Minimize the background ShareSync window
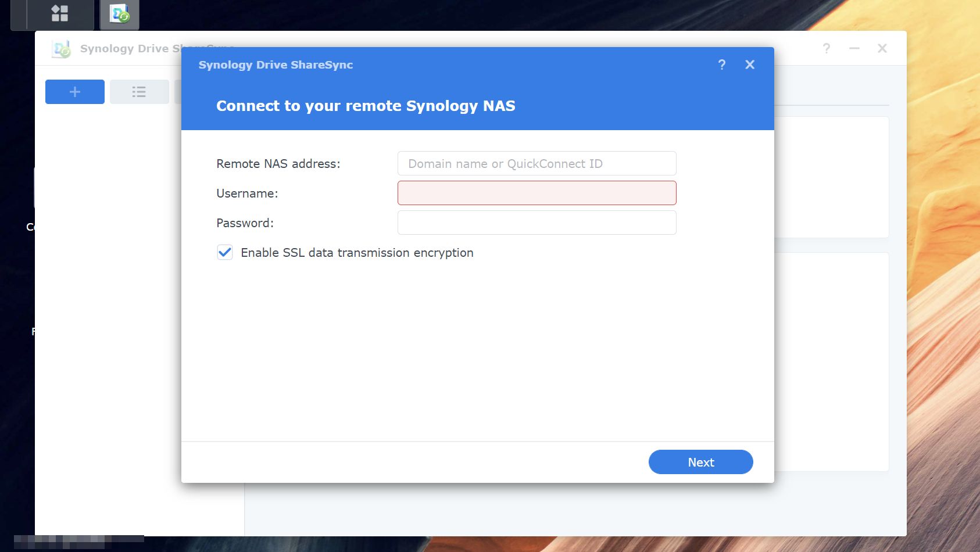980x552 pixels. tap(854, 48)
